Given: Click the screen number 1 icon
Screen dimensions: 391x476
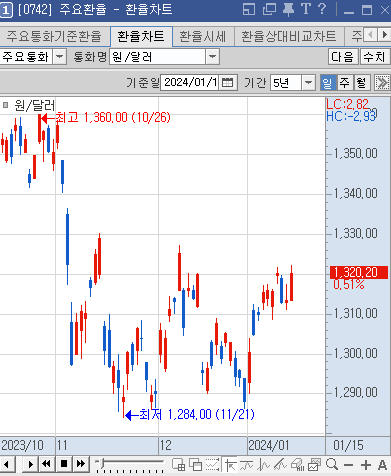Looking at the screenshot, I should (x=6, y=10).
